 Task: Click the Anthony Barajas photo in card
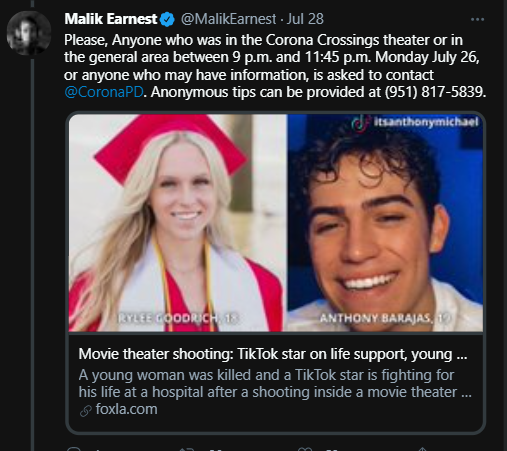pos(385,223)
